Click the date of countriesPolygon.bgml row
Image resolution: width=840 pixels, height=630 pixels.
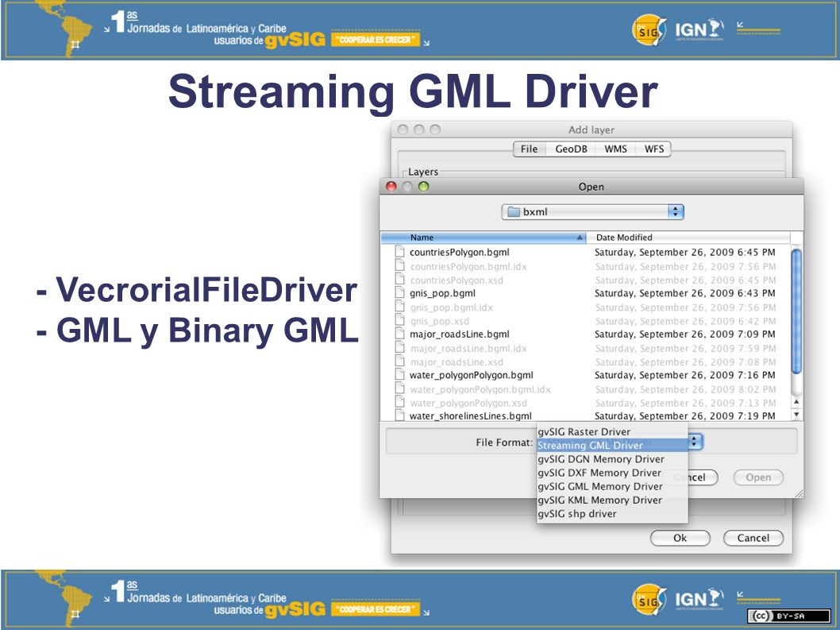pos(684,252)
